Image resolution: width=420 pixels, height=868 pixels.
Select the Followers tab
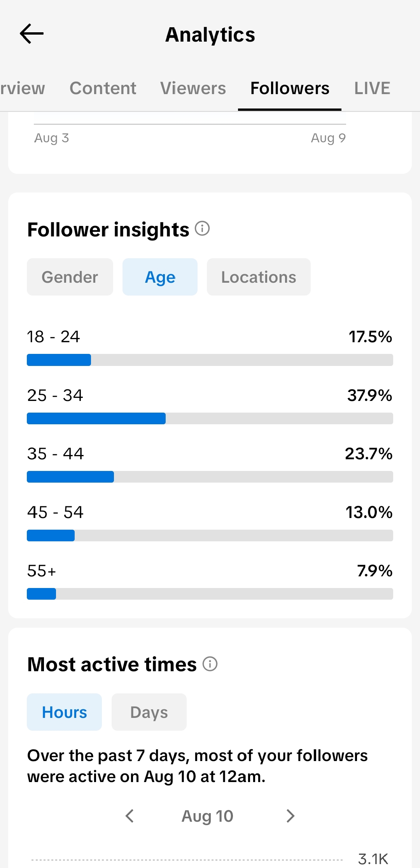(x=290, y=88)
